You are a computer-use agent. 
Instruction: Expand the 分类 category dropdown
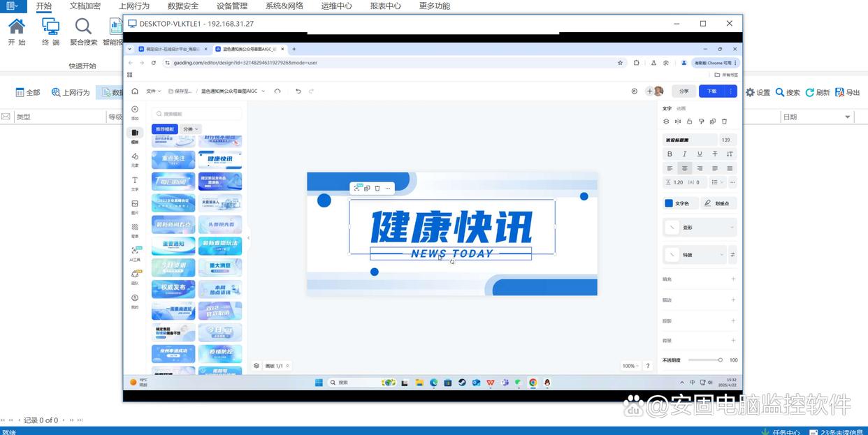[x=191, y=129]
